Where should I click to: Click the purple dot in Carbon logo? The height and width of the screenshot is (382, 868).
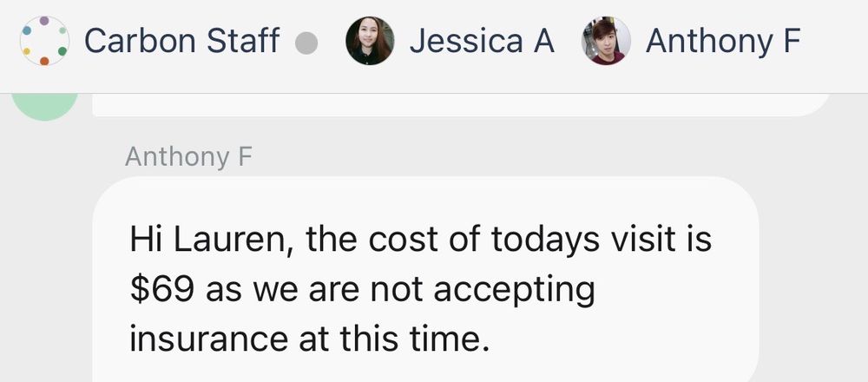click(x=44, y=21)
